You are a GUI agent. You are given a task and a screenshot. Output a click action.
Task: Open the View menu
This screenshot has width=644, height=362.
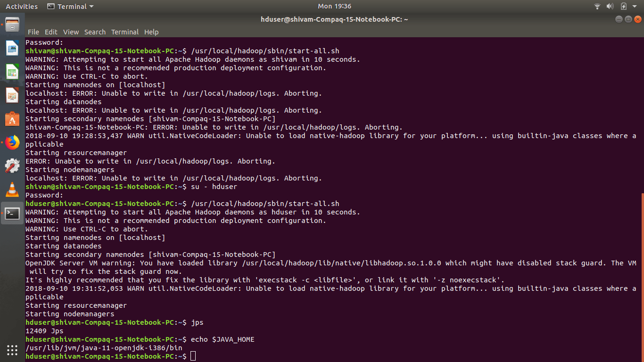[x=71, y=32]
